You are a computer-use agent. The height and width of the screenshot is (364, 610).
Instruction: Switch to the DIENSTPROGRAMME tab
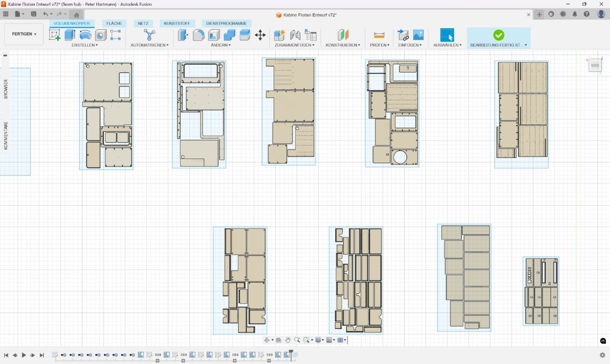226,23
